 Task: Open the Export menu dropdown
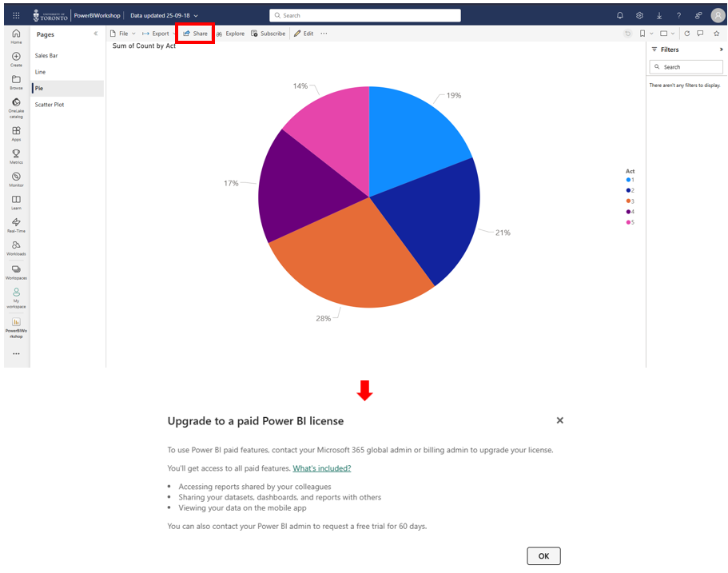point(158,34)
